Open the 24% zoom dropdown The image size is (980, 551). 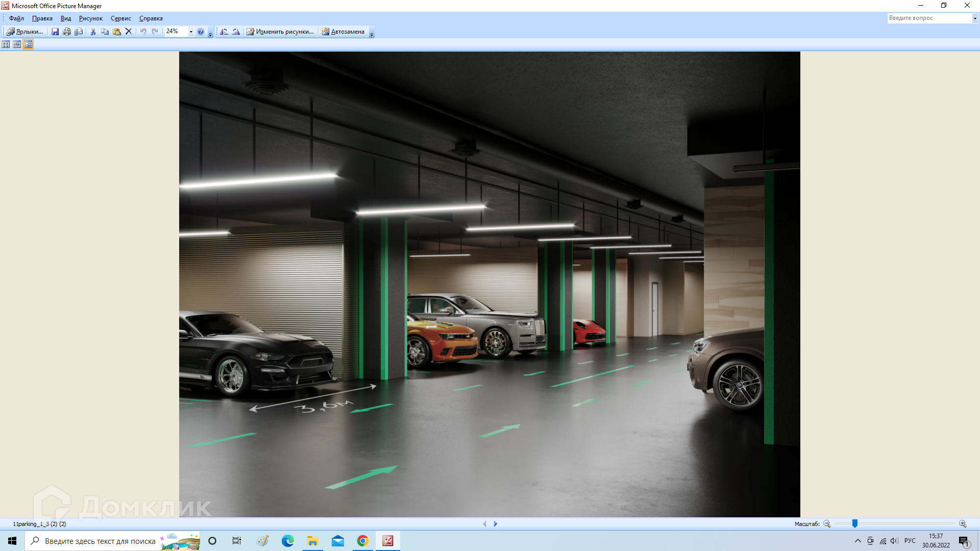coord(191,32)
